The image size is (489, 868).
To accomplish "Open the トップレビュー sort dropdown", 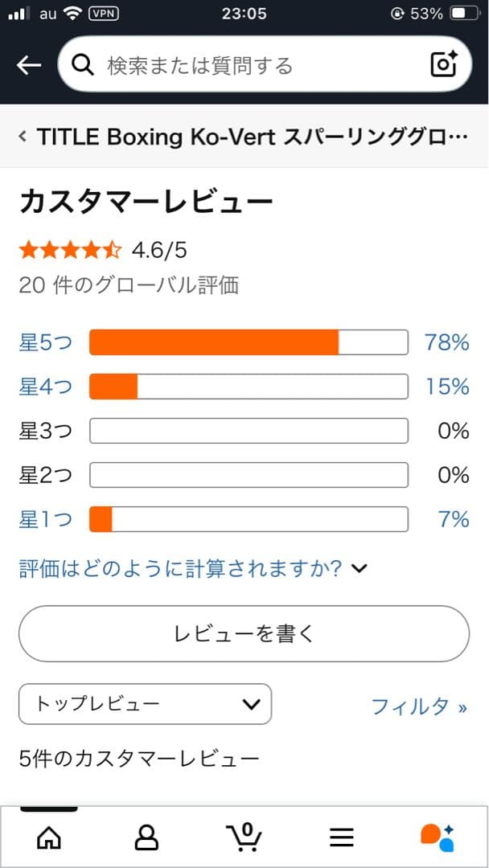I will (145, 704).
